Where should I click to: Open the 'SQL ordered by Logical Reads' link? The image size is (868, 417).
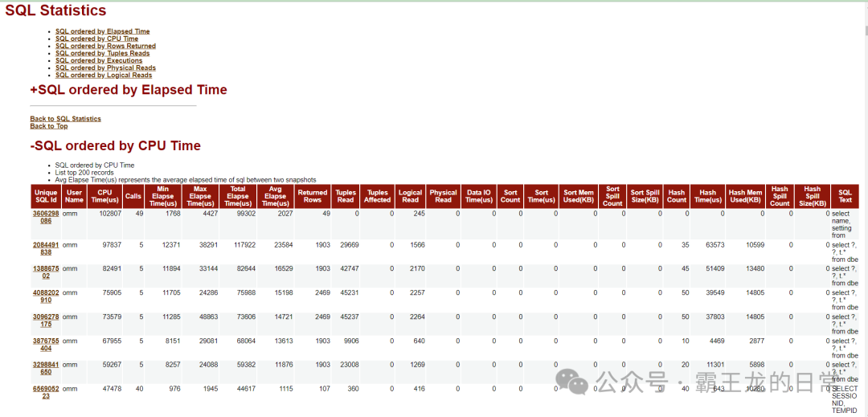pyautogui.click(x=104, y=75)
